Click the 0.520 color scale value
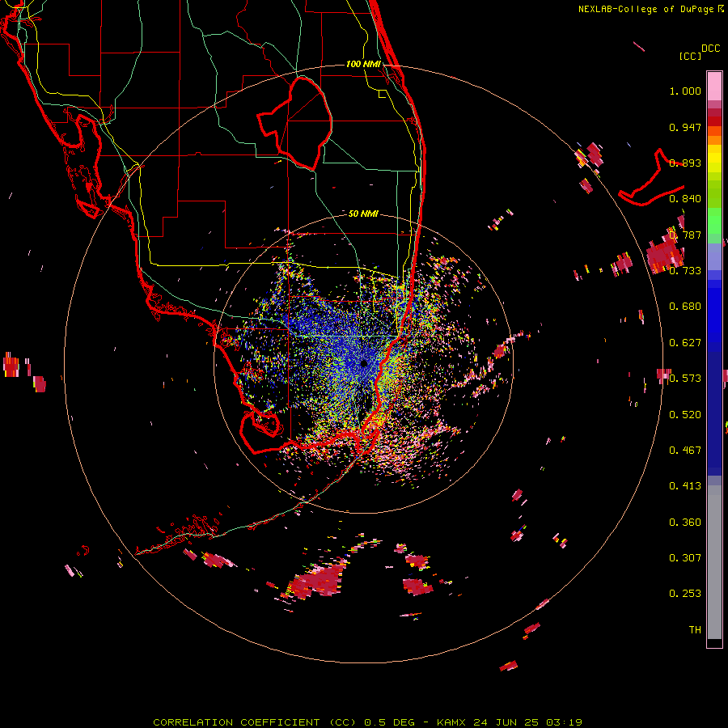 [685, 415]
